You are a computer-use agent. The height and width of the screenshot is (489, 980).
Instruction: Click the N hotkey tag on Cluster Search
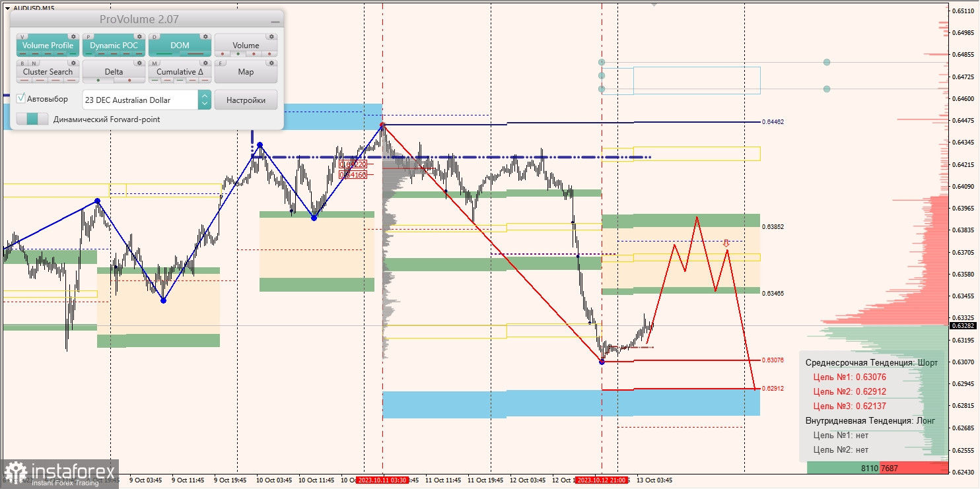coord(34,63)
